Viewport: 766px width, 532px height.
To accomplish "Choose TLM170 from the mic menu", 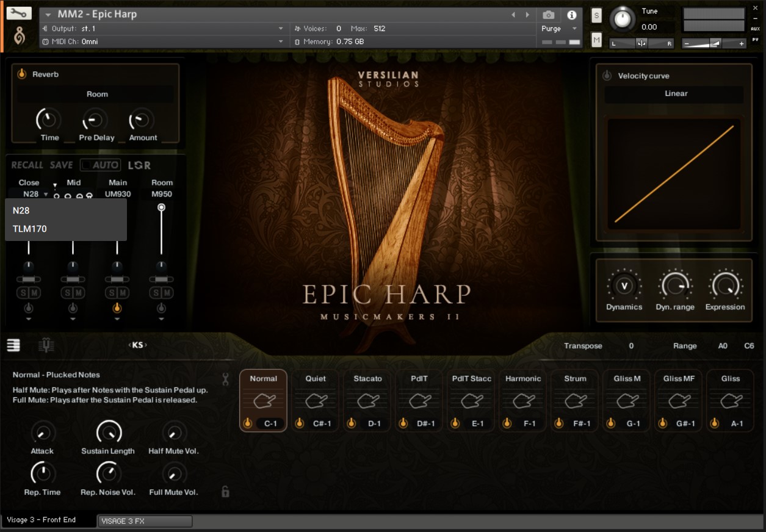I will tap(66, 229).
